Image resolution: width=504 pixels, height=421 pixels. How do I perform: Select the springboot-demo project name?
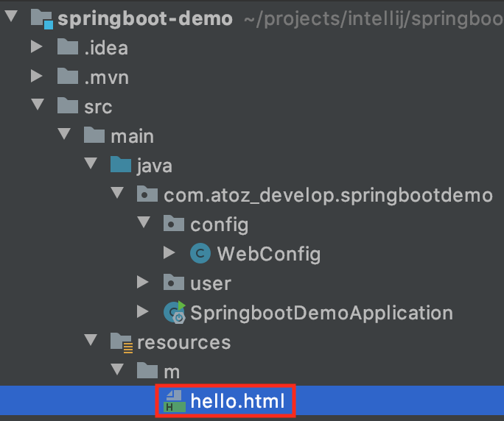[x=145, y=18]
